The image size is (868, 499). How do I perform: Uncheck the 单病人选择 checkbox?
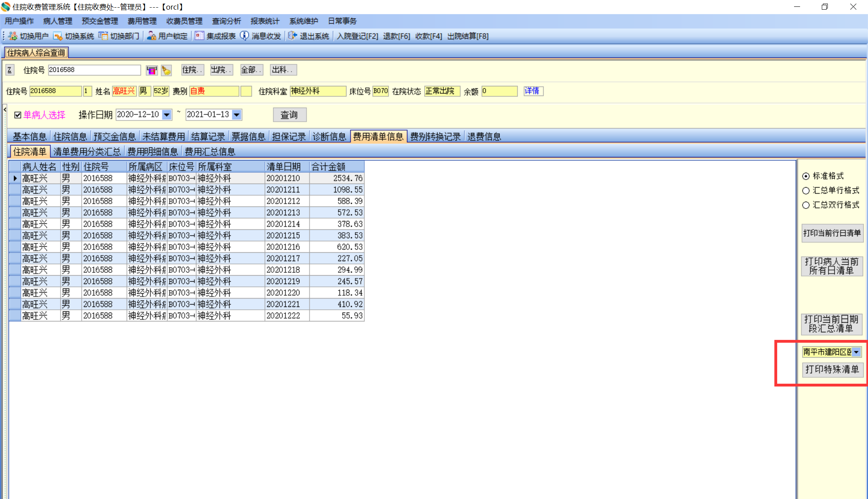(18, 115)
